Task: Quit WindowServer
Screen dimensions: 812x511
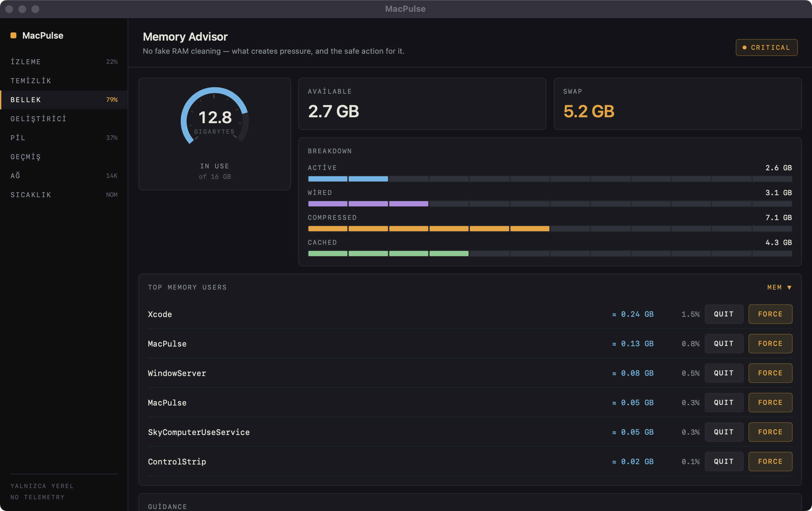Action: 724,373
